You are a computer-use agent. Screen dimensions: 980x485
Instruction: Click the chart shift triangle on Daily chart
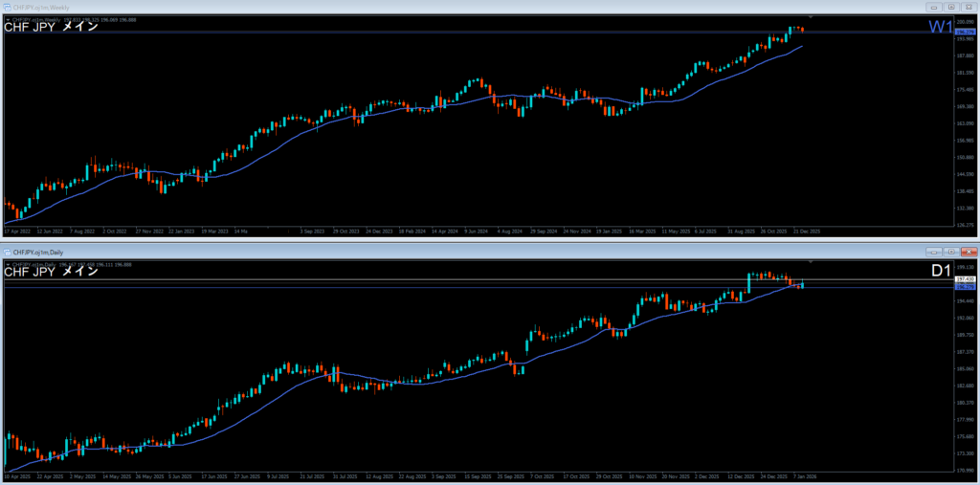811,261
